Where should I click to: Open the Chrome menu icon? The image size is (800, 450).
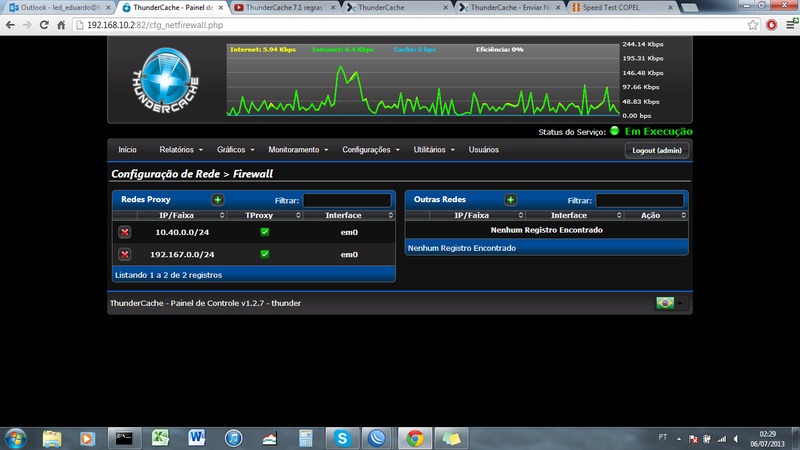(791, 24)
